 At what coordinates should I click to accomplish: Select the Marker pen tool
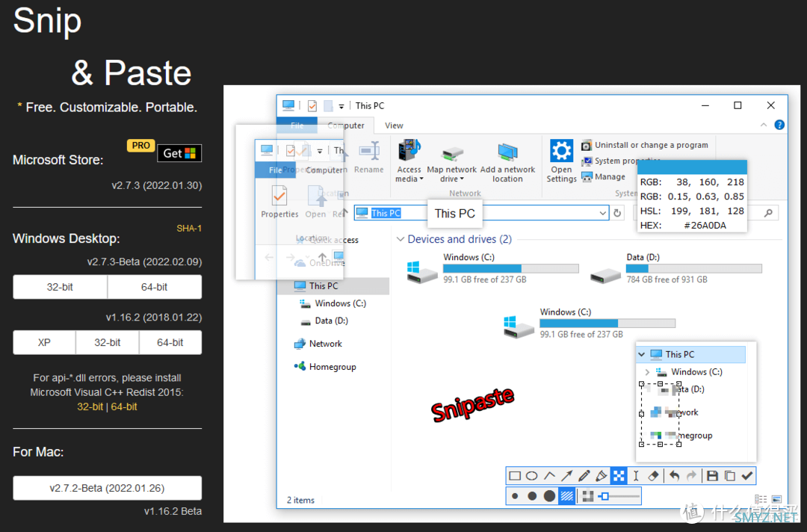[601, 476]
